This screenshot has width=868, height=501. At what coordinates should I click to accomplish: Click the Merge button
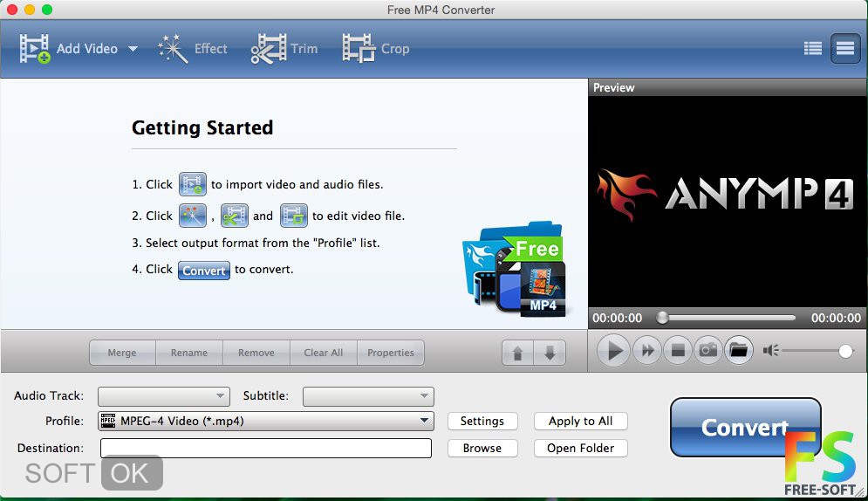click(122, 353)
